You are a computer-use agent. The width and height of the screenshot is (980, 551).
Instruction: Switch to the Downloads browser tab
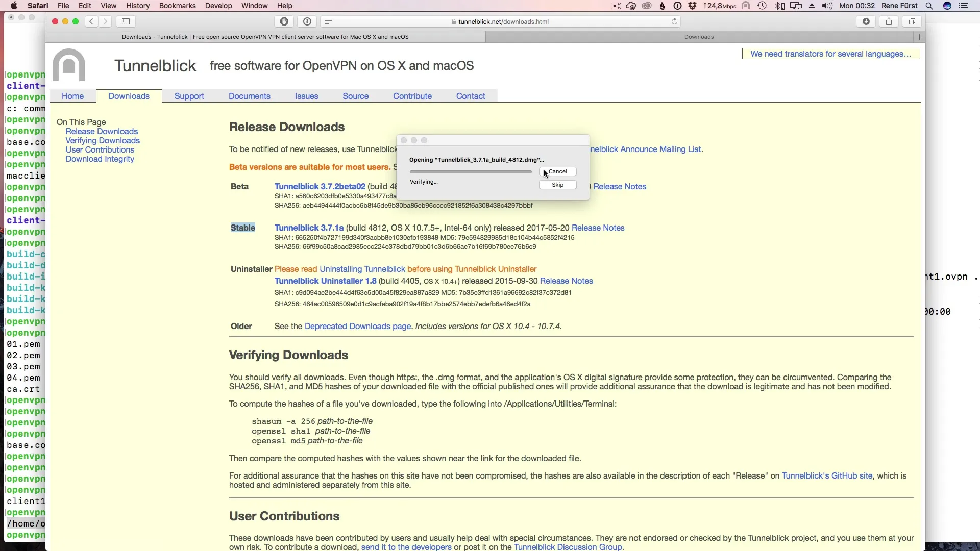699,37
